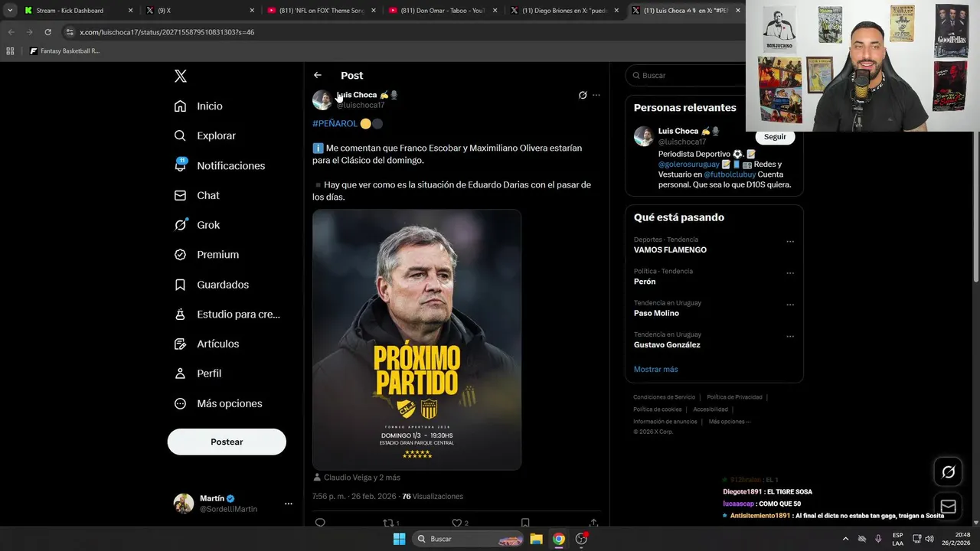Open browser tab search dropdown

(10, 11)
